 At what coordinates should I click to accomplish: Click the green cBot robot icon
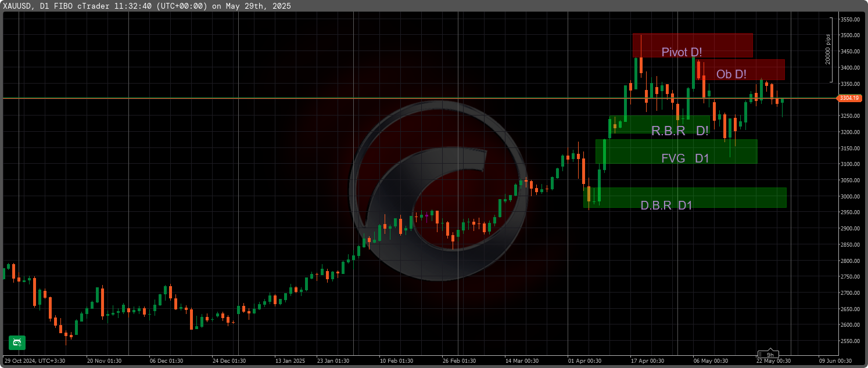[17, 342]
